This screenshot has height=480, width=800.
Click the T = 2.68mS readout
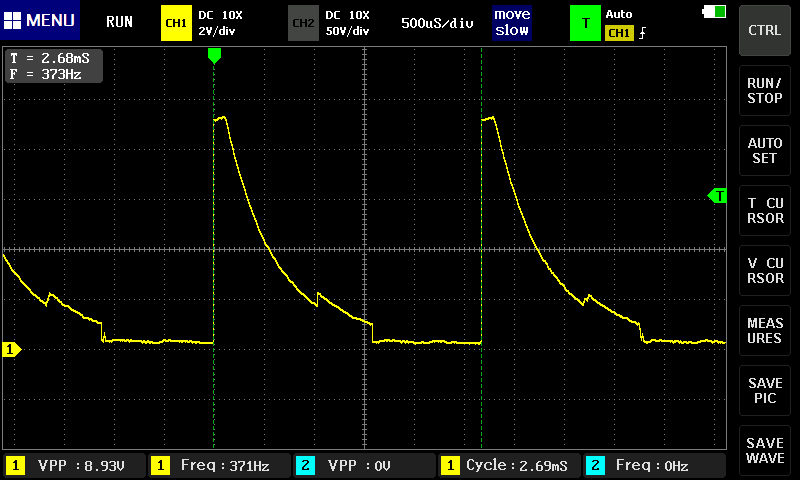click(49, 58)
